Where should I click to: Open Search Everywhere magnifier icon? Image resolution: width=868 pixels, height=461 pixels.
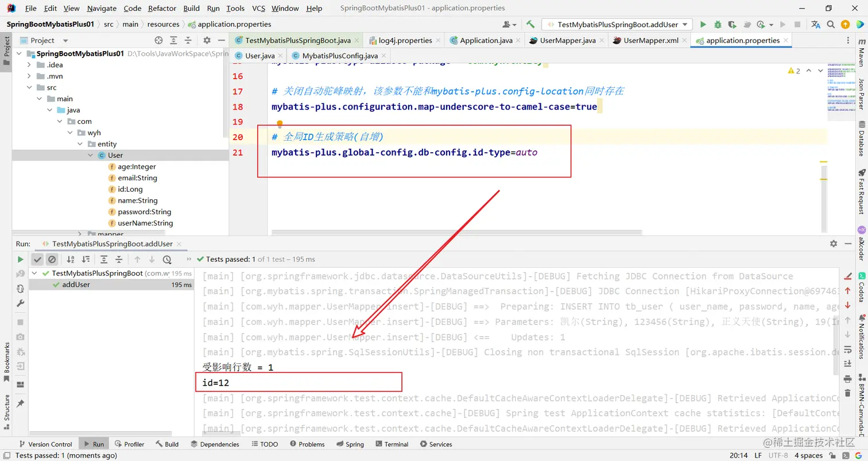(x=831, y=25)
